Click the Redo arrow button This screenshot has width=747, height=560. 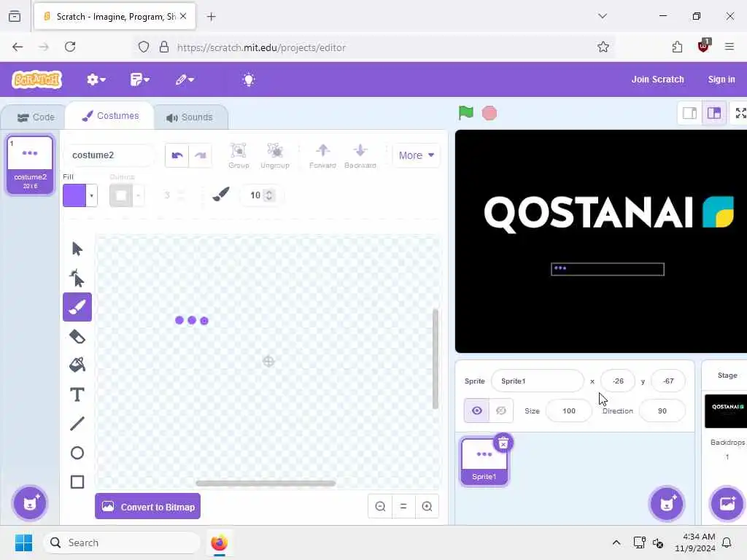coord(201,155)
